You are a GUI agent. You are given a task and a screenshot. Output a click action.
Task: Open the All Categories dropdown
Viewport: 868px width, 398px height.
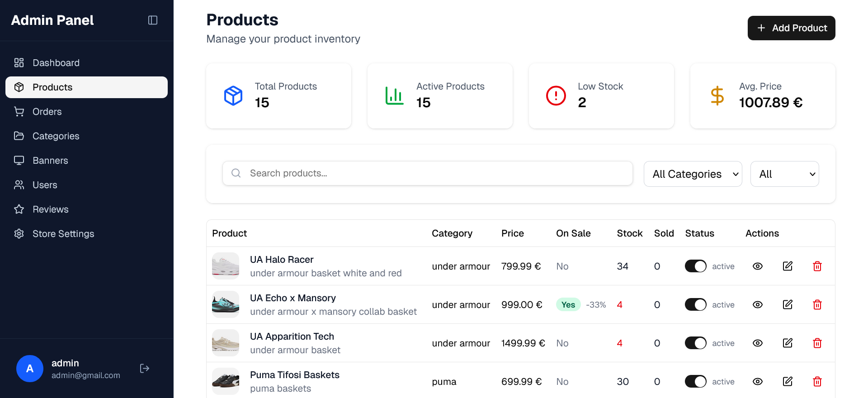tap(693, 174)
